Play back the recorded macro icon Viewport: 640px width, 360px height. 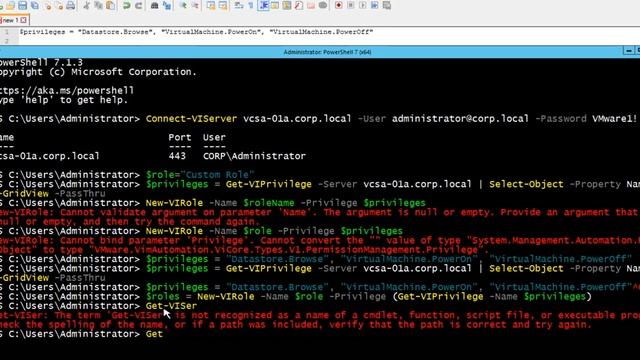click(362, 5)
